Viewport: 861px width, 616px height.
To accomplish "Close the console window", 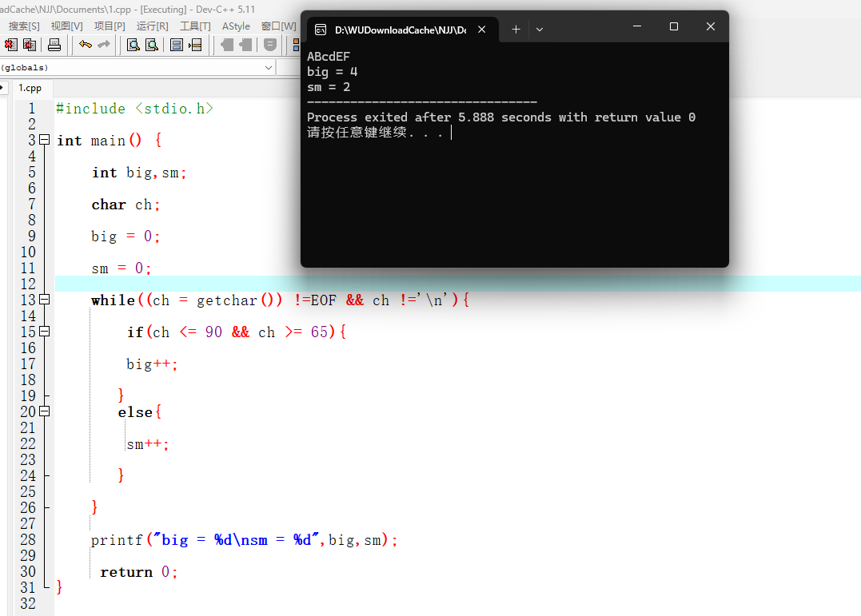I will 711,26.
